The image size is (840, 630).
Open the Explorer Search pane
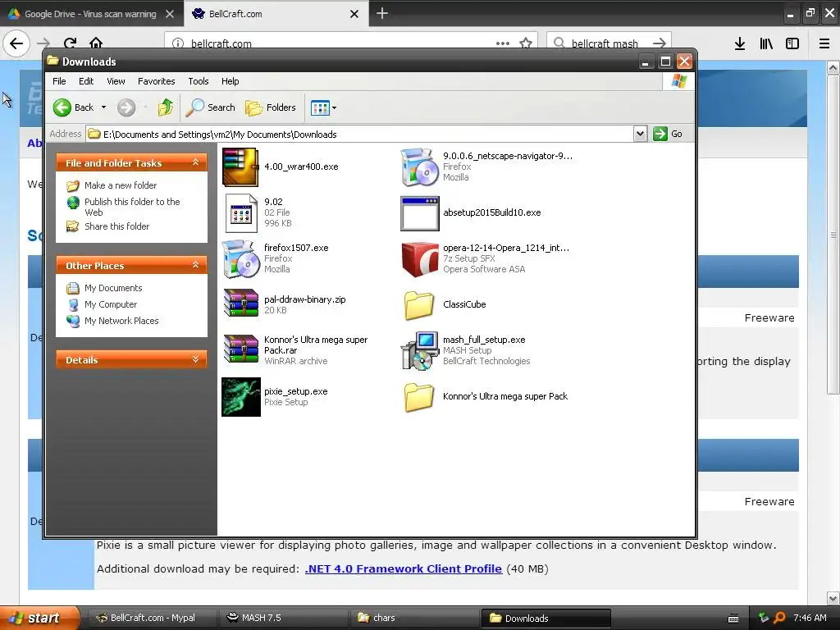(211, 107)
